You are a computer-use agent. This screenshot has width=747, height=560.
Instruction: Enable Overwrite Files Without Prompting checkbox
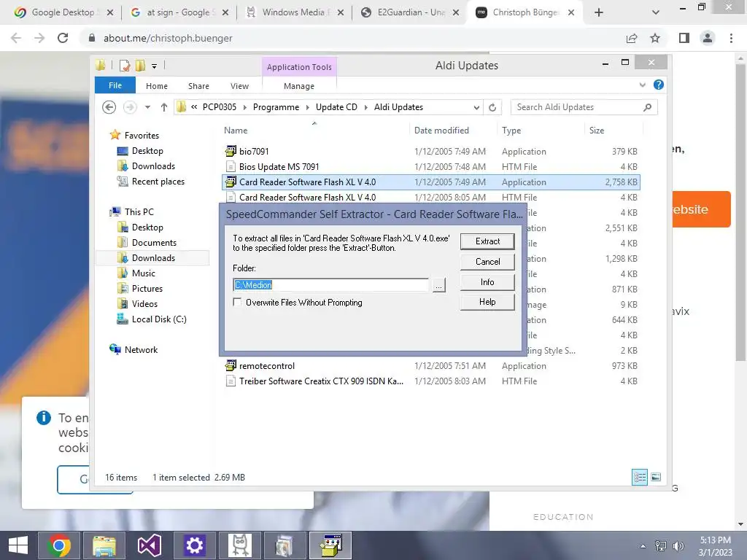click(x=237, y=303)
